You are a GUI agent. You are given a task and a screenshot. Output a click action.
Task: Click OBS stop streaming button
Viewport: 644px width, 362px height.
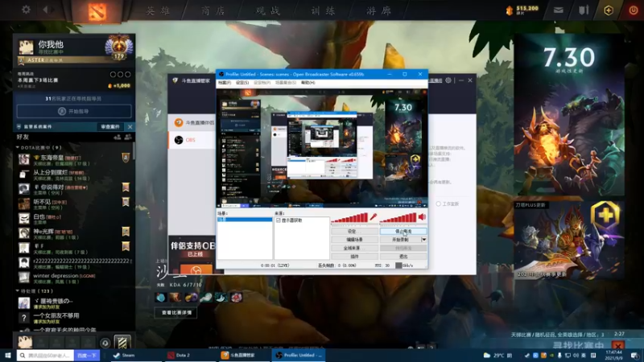coord(403,232)
